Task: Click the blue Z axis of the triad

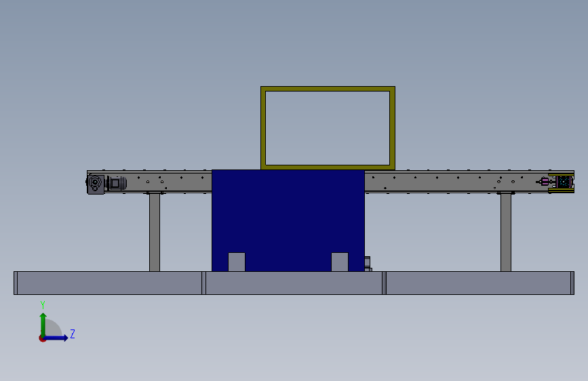Action: point(56,338)
